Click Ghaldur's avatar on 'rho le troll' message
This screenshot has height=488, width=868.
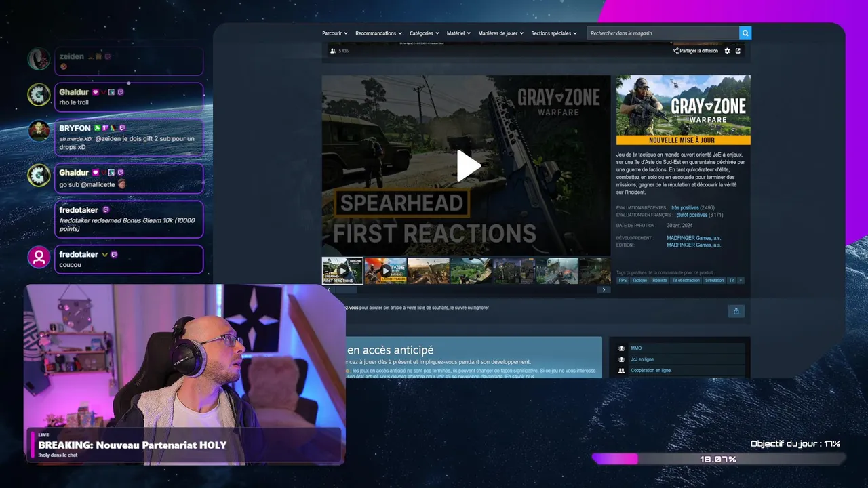click(39, 95)
